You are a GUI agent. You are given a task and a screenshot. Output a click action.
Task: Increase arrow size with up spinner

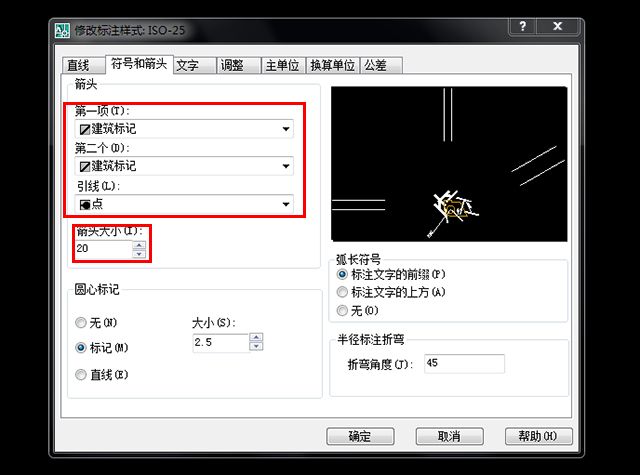[139, 245]
